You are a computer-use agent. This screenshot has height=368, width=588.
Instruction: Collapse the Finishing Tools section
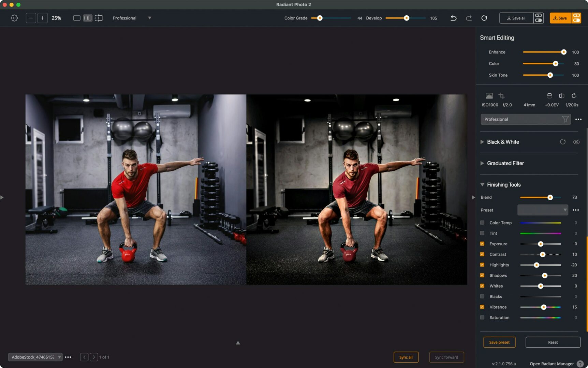482,185
